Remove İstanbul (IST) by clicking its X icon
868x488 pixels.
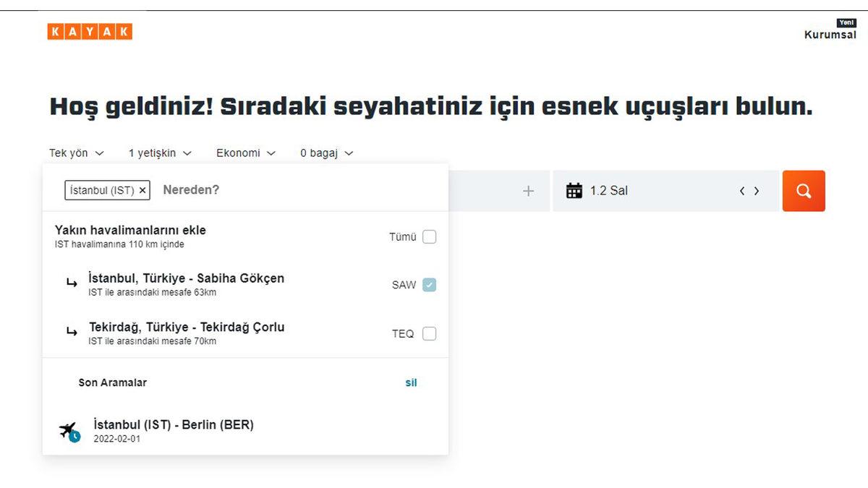coord(142,190)
